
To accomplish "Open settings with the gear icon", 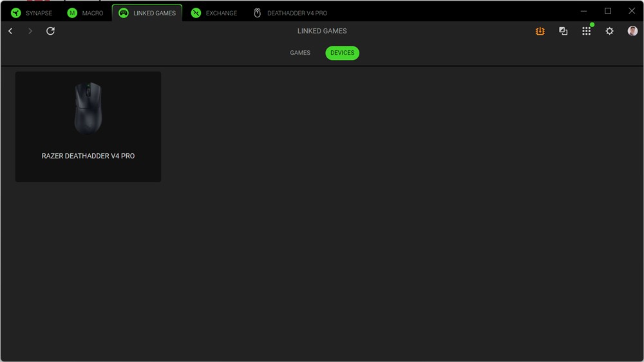I will (609, 31).
